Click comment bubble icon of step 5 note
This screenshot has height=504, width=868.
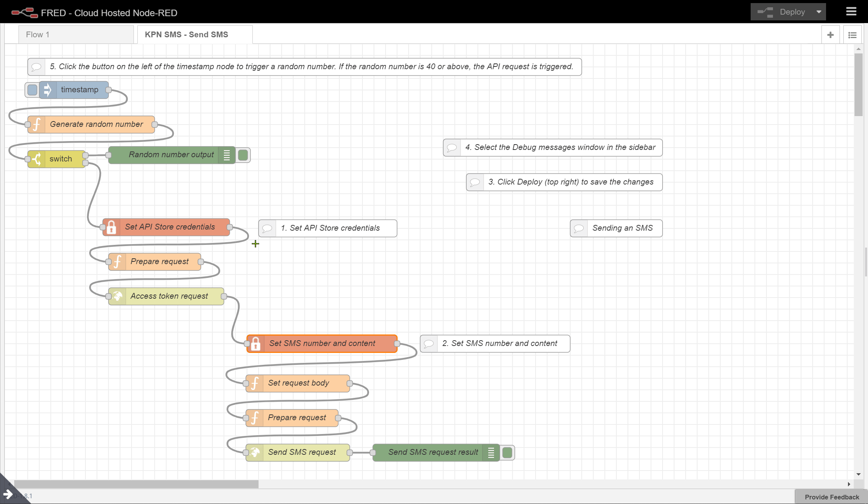click(x=37, y=67)
